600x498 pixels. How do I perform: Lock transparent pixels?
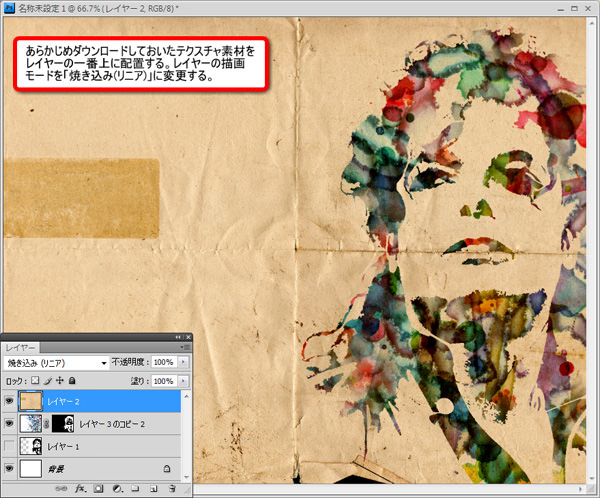tap(35, 380)
